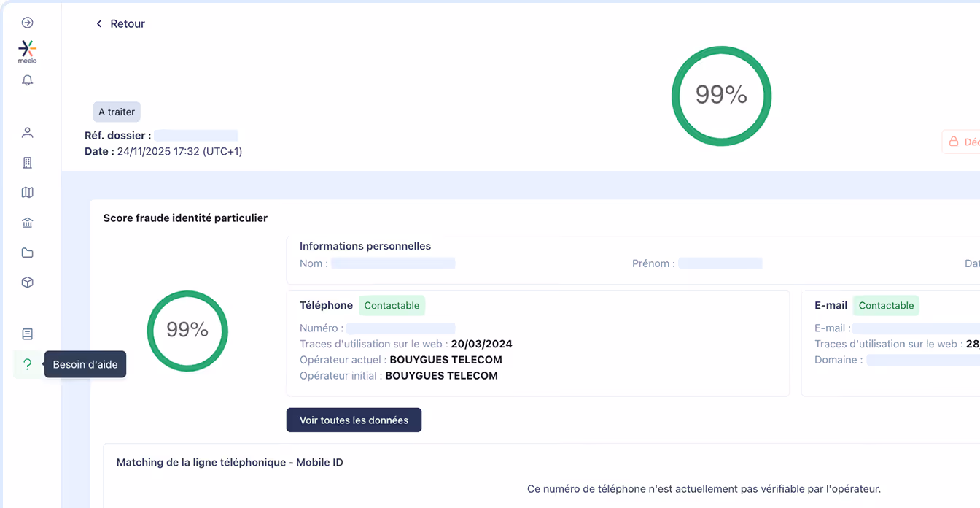Open the folder icon in the sidebar
The width and height of the screenshot is (980, 508).
(x=27, y=252)
